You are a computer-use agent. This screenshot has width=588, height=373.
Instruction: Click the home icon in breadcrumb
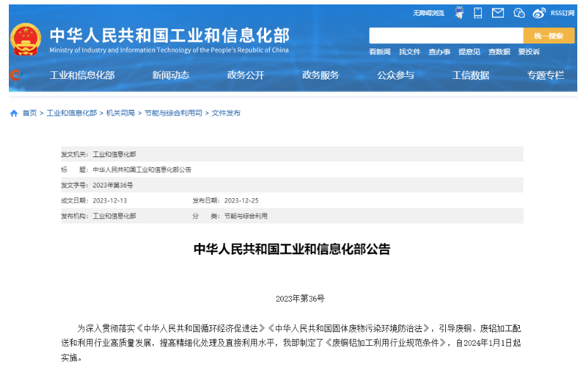click(x=14, y=113)
